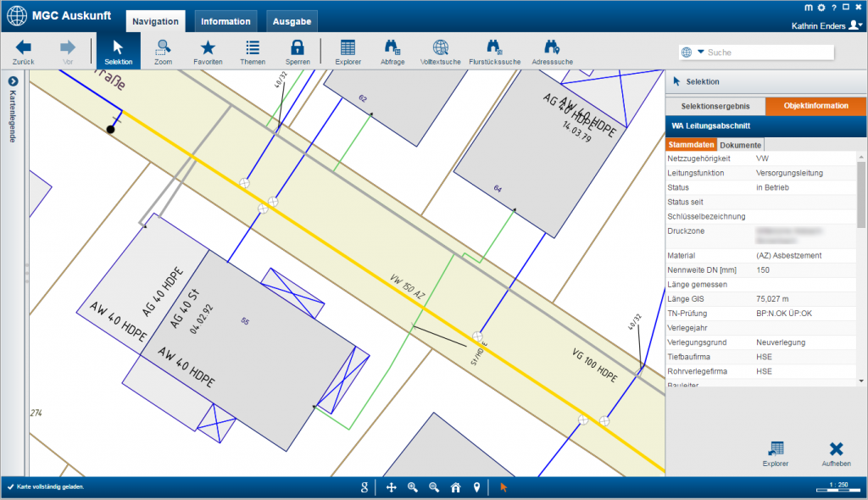Open the Themen list tool

(253, 52)
